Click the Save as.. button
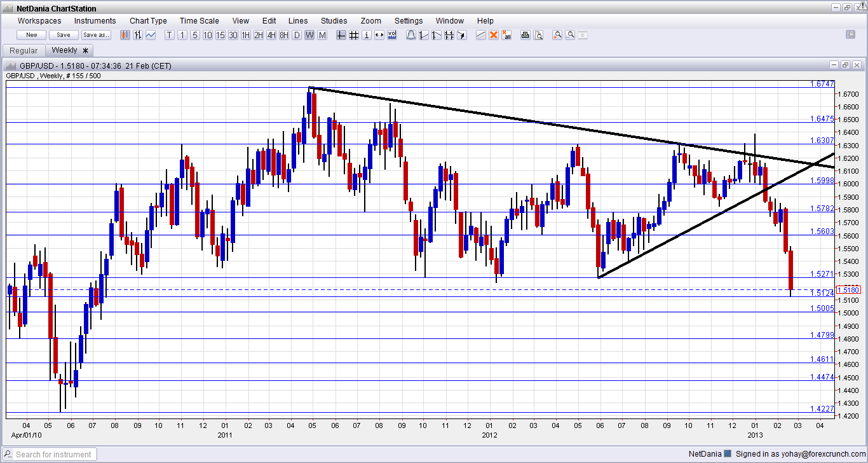This screenshot has width=868, height=463. (97, 35)
